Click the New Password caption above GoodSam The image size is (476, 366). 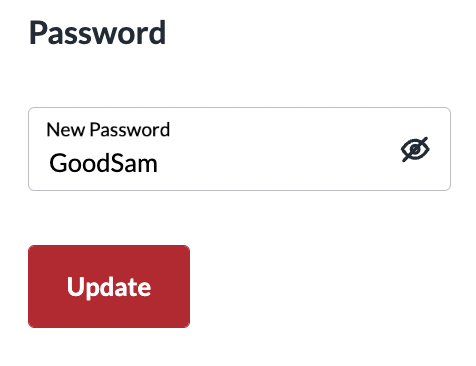108,130
